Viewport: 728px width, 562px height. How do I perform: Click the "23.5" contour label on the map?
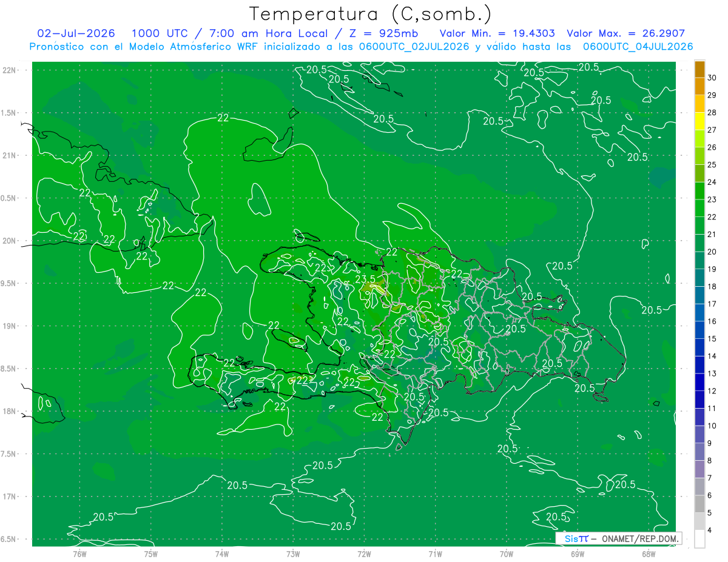(x=365, y=279)
